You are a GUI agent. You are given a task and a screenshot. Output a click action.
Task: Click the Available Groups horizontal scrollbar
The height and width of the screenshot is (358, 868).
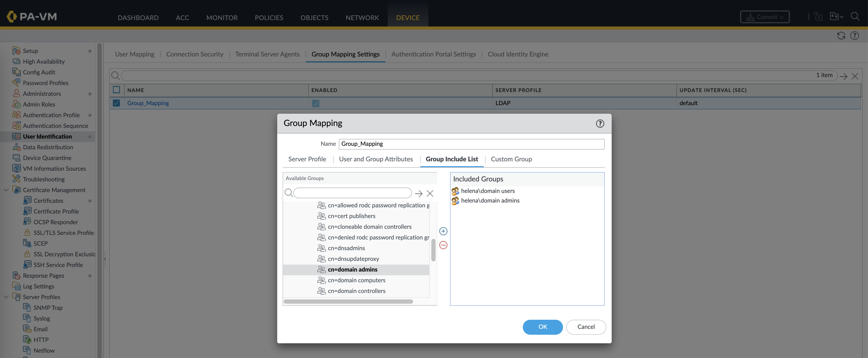(x=348, y=301)
